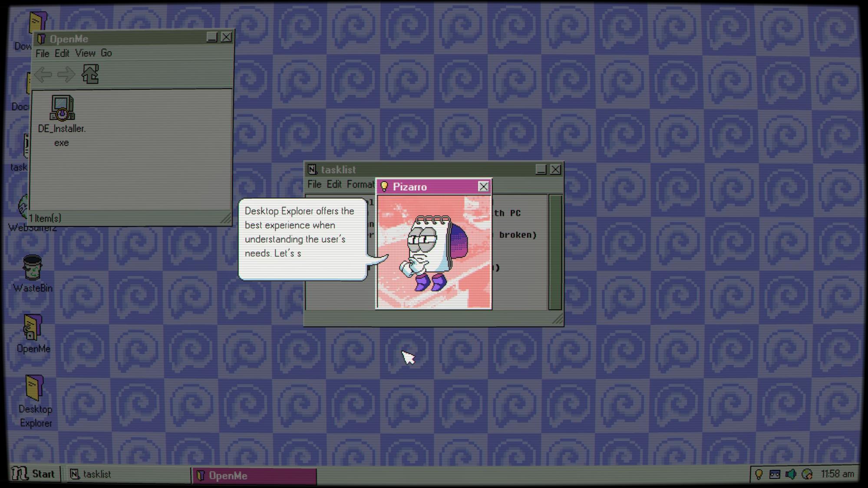Click the Back arrow in OpenMe window

pos(43,74)
